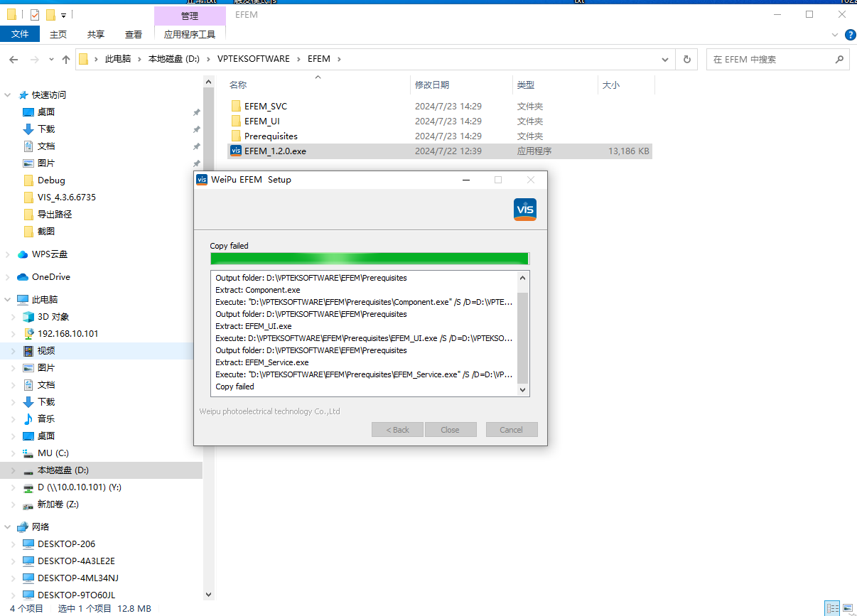Viewport: 857px width, 616px height.
Task: Switch to the 主页 ribbon tab
Action: pyautogui.click(x=58, y=34)
